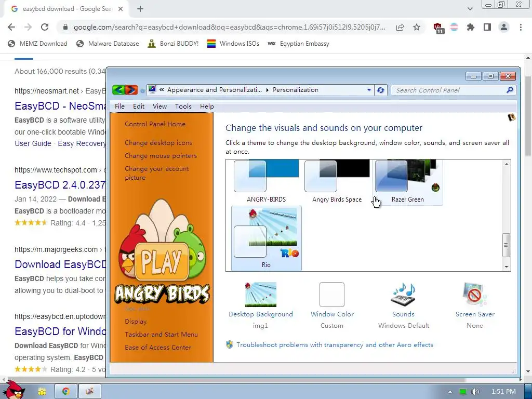Open Malware Database bookmark
The image size is (532, 399).
pos(108,44)
